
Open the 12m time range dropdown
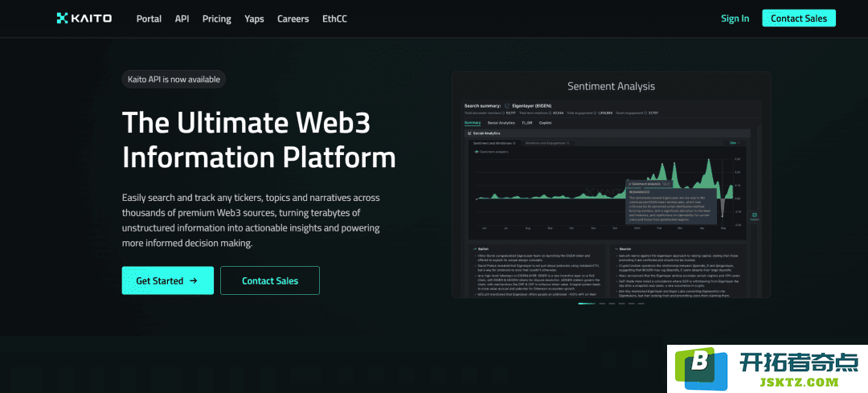pos(734,143)
